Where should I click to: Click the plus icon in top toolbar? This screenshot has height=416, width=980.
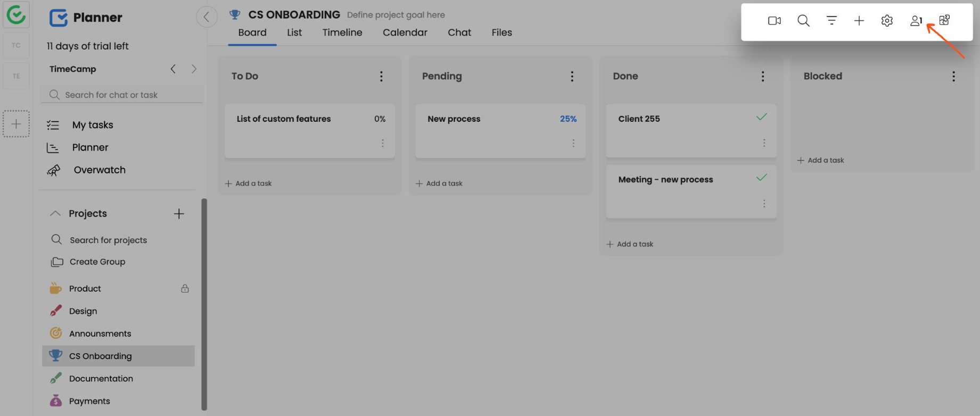point(859,21)
